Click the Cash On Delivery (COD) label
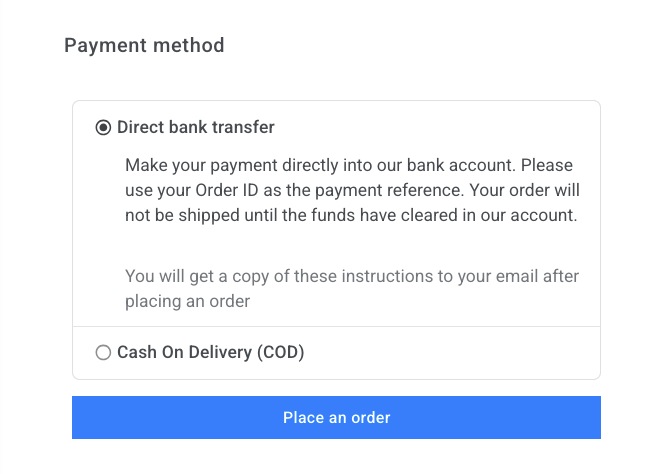The height and width of the screenshot is (474, 663). (x=210, y=352)
